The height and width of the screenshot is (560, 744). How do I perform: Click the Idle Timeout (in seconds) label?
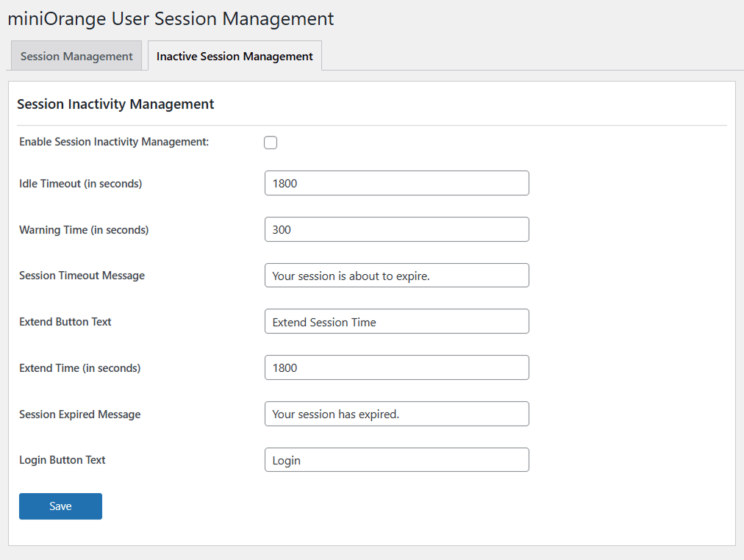(81, 184)
